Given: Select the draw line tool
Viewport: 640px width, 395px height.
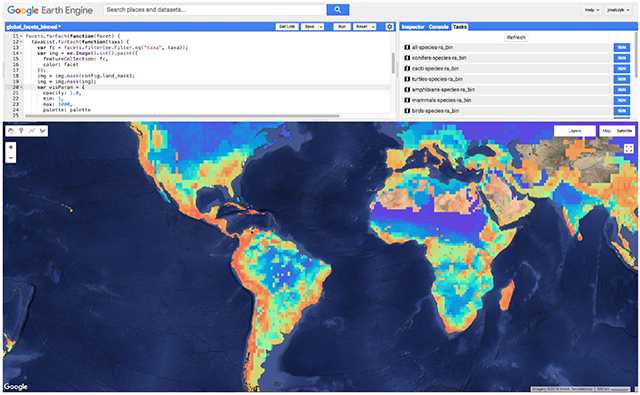Looking at the screenshot, I should pos(32,131).
